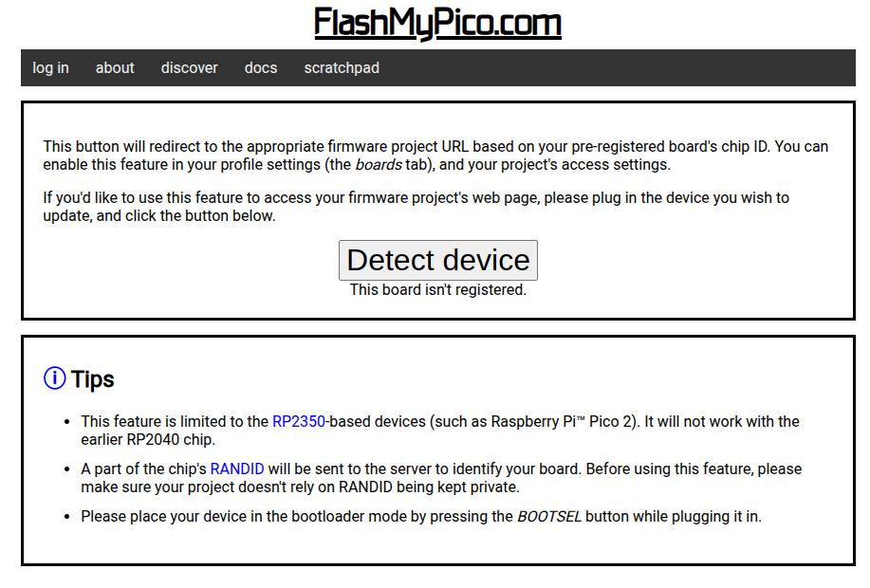The image size is (870, 588).
Task: Click the tip mentioning earlier RP2040 chip
Action: [440, 431]
